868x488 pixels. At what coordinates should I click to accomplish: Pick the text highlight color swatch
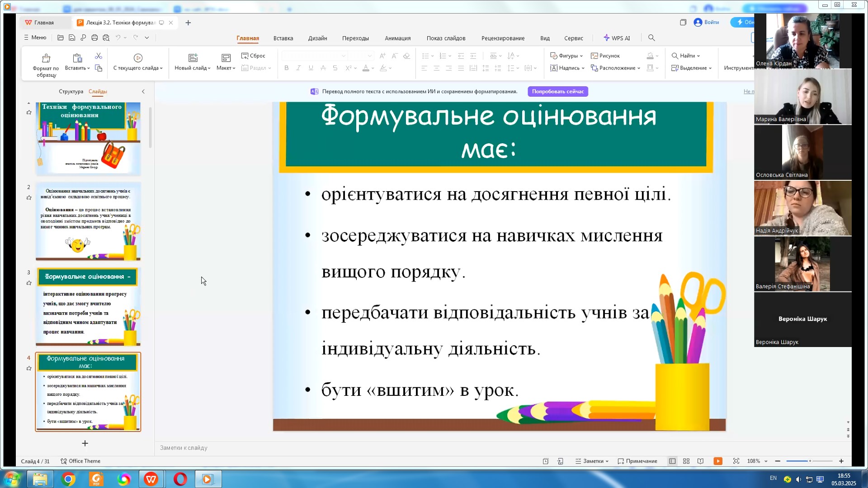(x=383, y=68)
